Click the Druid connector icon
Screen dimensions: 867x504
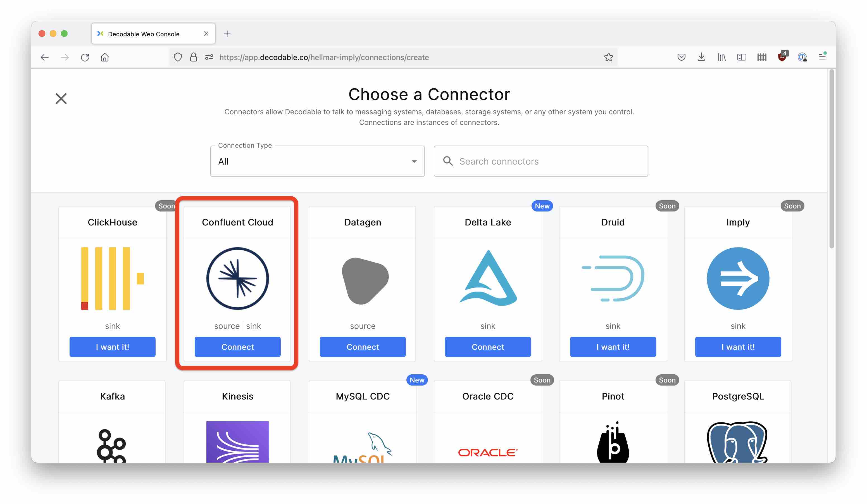[x=613, y=278]
